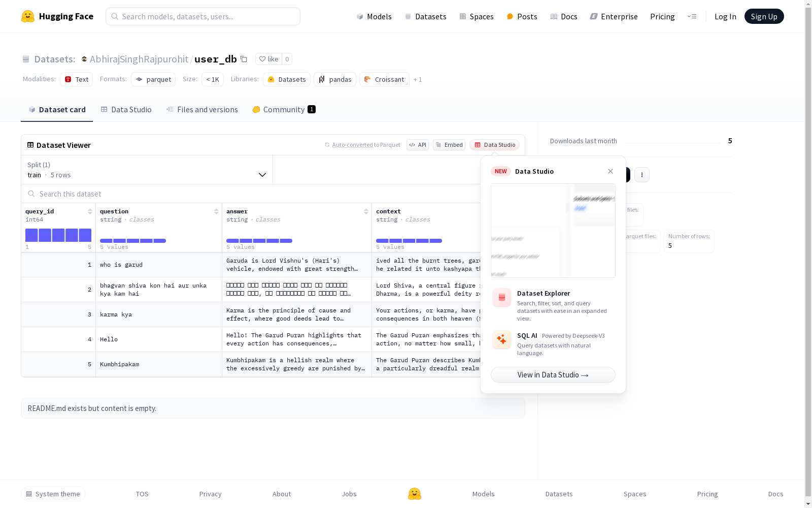
Task: Open the AbhirajSinghRajpurohit profile link
Action: click(139, 59)
